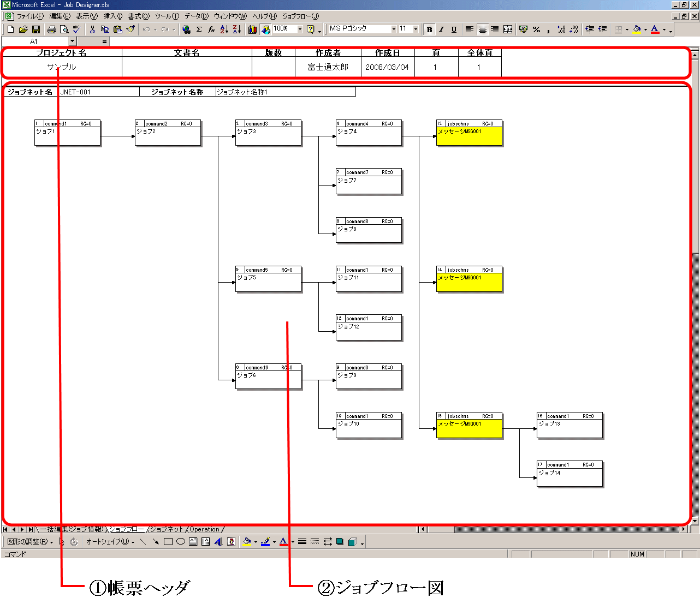Screen dimensions: 700x598
Task: Apply the yellow fill color swatch
Action: point(637,29)
